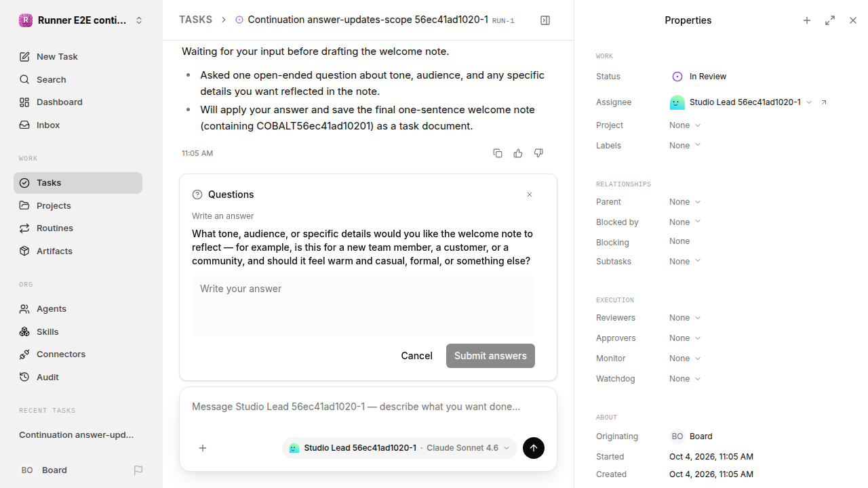Image resolution: width=868 pixels, height=488 pixels.
Task: Open the In Review status icon
Action: tap(677, 77)
